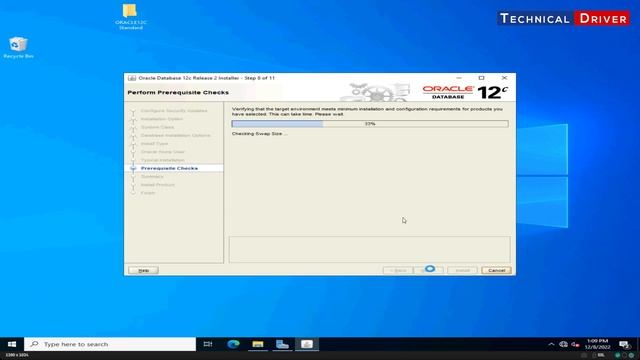
Task: Minimize the Oracle installer window
Action: click(459, 78)
